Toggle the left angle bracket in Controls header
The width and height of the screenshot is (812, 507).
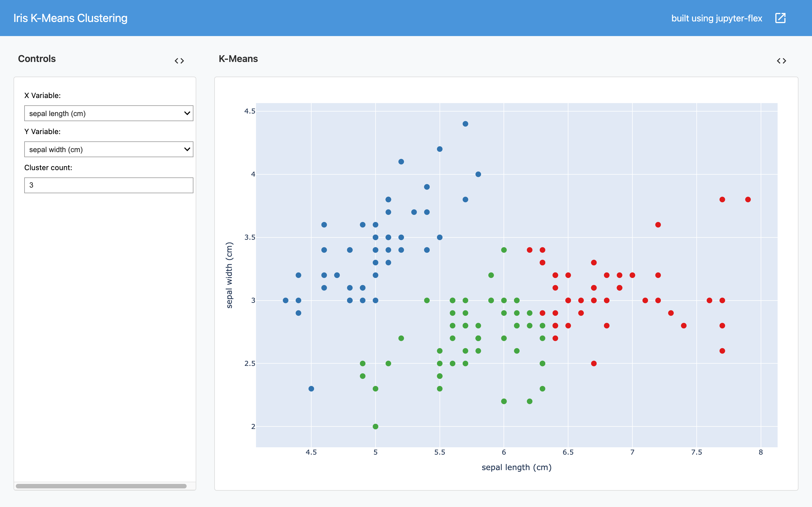coord(176,61)
